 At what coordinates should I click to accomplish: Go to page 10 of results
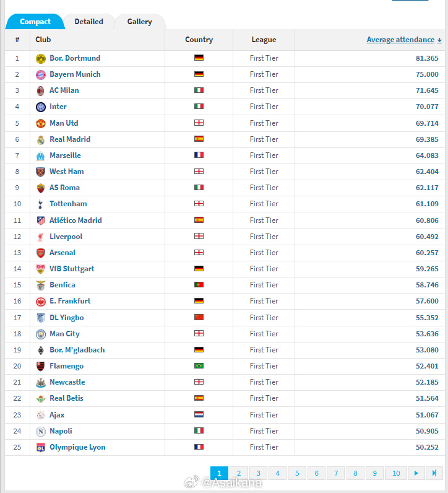coord(396,473)
